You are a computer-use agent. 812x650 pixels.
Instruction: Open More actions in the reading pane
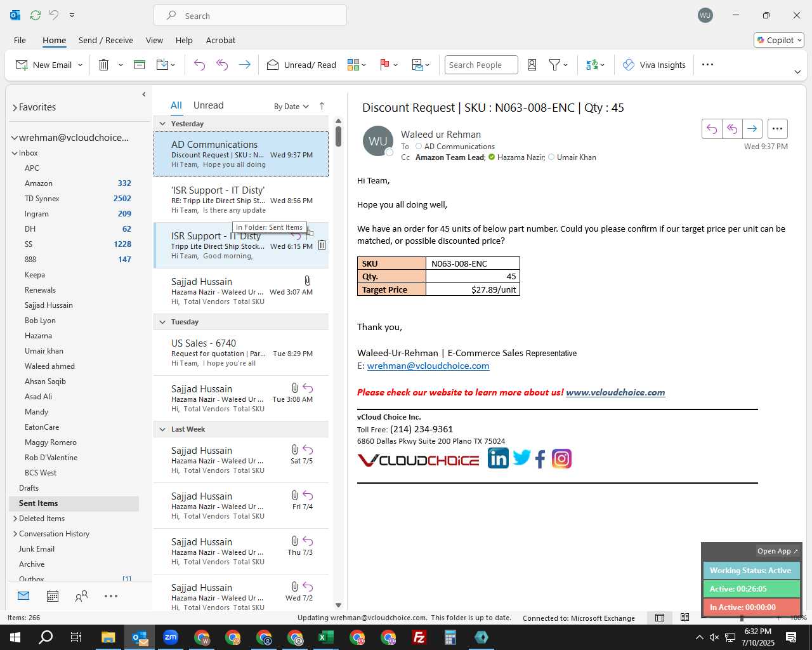pyautogui.click(x=777, y=129)
